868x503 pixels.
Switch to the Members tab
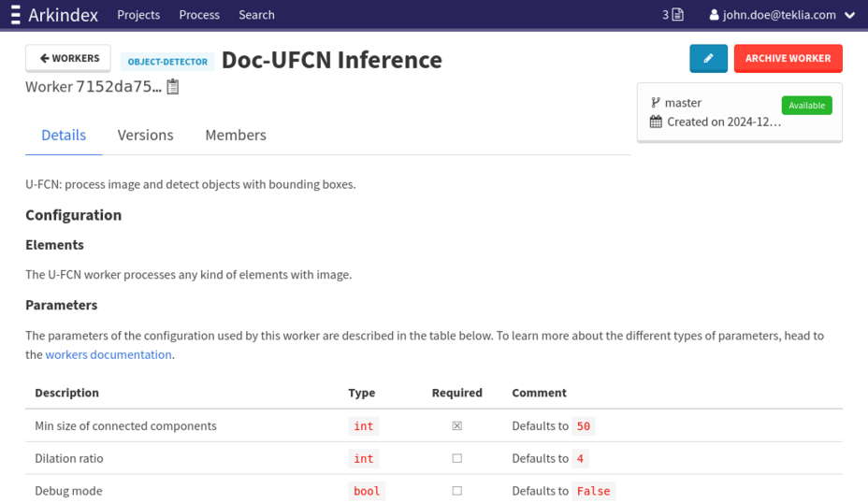coord(236,135)
